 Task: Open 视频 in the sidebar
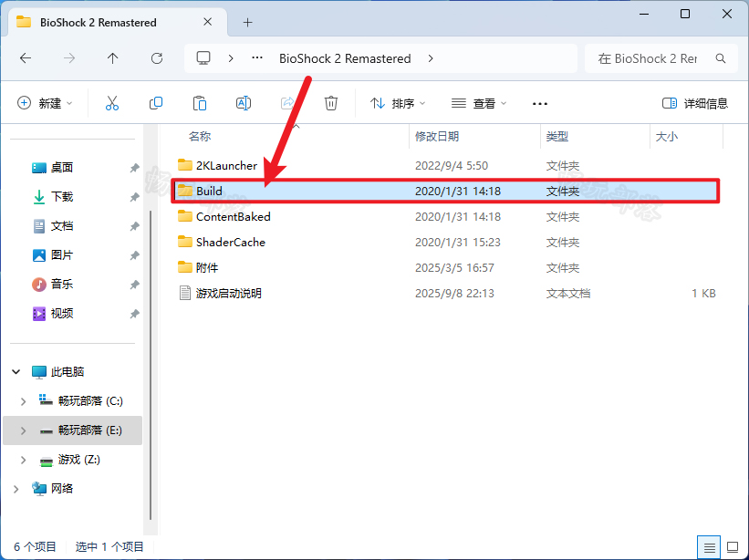coord(62,314)
